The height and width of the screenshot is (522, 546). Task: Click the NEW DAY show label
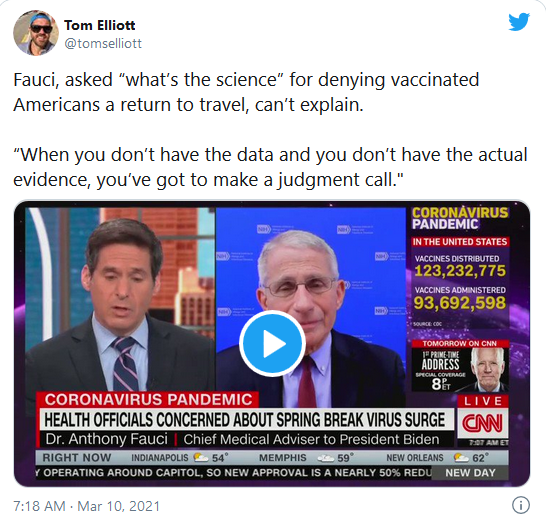point(470,473)
